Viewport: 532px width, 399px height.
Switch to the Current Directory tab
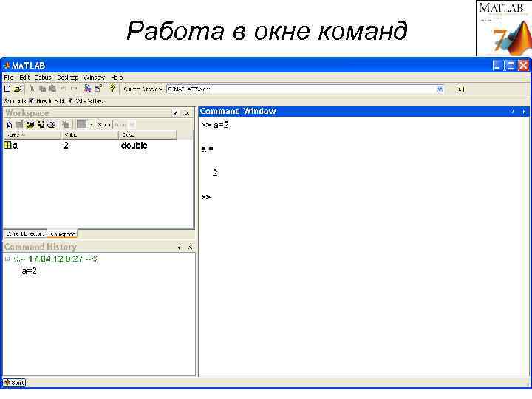[x=25, y=234]
